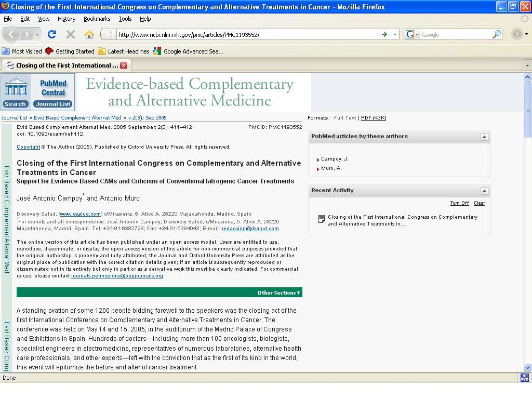Screen dimensions: 532x399
Task: Collapse the Recent Activity panel
Action: coord(484,191)
